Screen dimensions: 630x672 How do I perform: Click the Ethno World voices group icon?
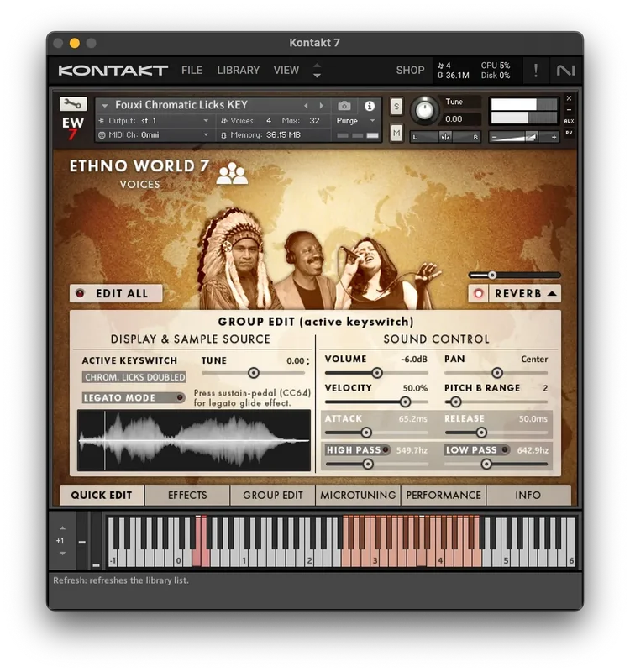[x=232, y=174]
